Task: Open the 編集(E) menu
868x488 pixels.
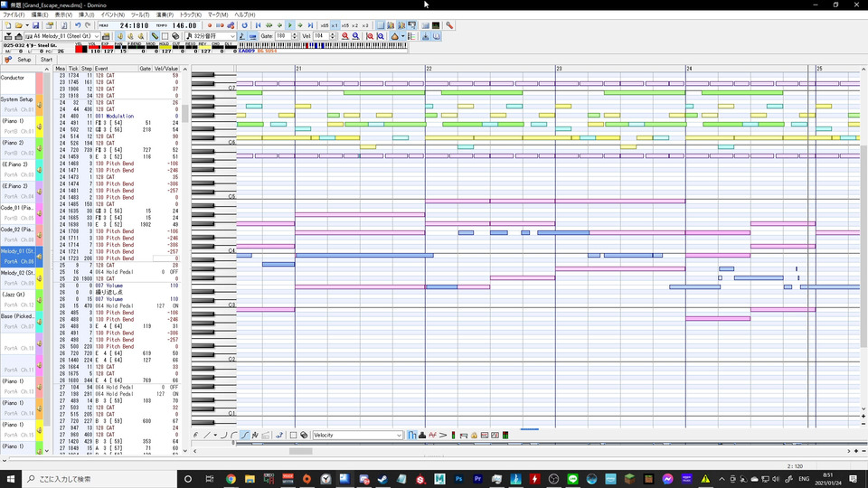Action: click(x=40, y=15)
